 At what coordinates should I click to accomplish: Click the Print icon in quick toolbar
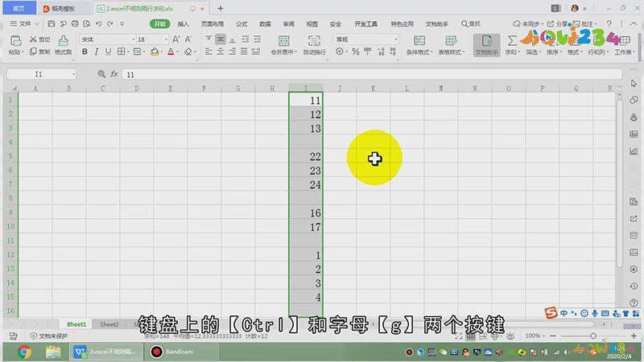[x=75, y=24]
